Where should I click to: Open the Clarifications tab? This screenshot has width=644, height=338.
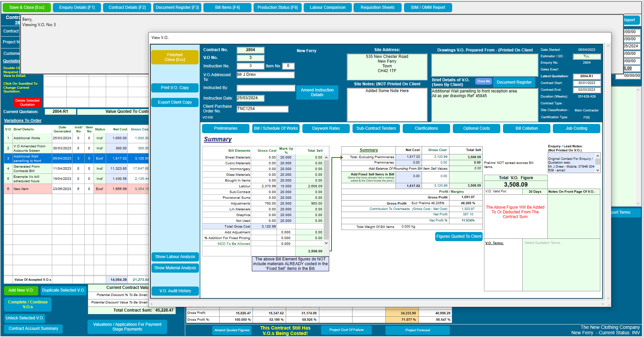[426, 128]
